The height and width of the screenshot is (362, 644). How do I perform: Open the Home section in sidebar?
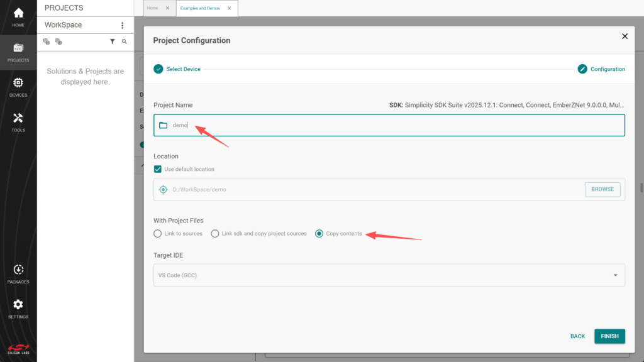[x=18, y=16]
